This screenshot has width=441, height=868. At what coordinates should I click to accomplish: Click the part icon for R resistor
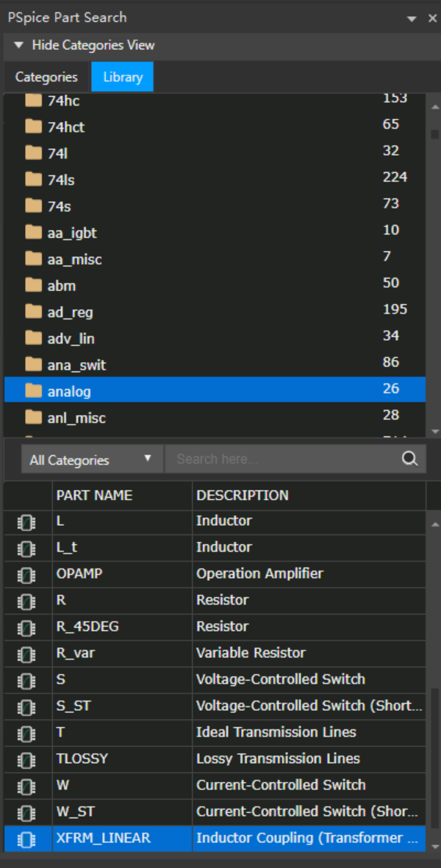26,601
